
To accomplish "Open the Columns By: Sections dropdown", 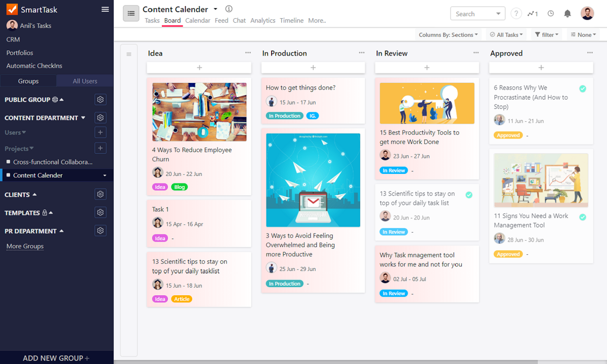I will (x=448, y=35).
